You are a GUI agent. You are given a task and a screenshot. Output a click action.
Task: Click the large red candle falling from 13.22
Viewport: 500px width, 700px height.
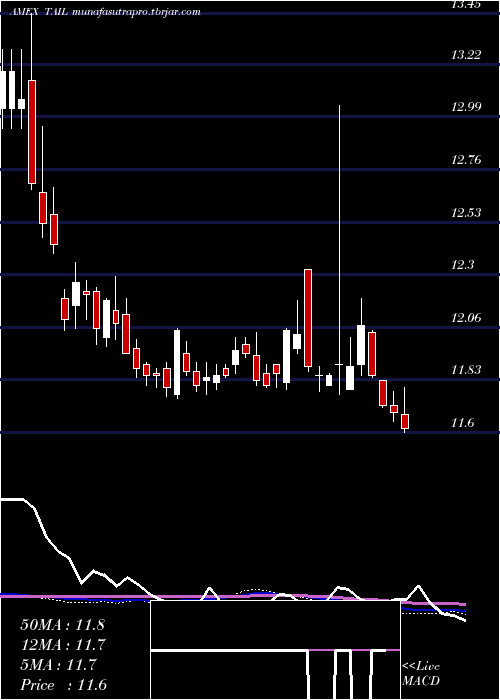pos(32,132)
